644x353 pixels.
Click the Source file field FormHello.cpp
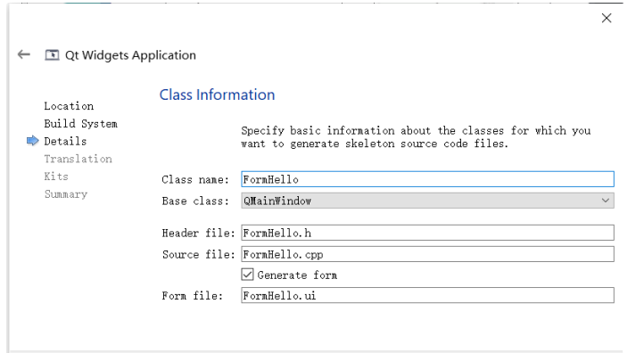tap(427, 254)
